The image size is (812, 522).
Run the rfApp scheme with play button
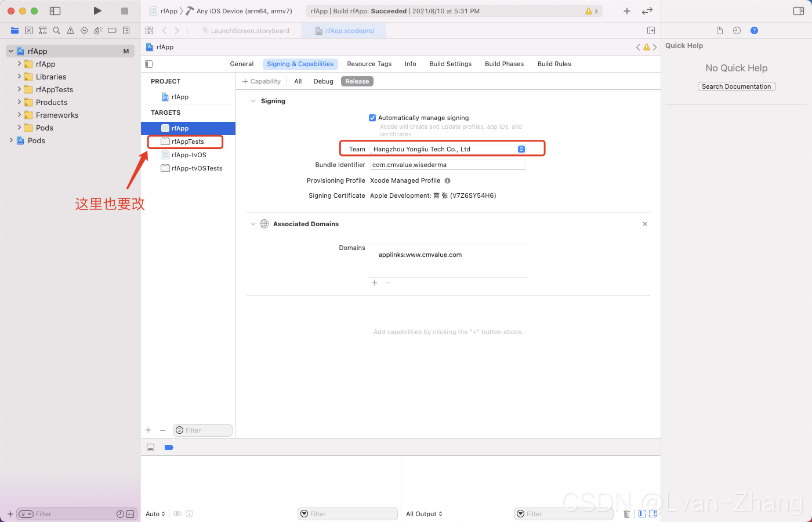point(97,11)
